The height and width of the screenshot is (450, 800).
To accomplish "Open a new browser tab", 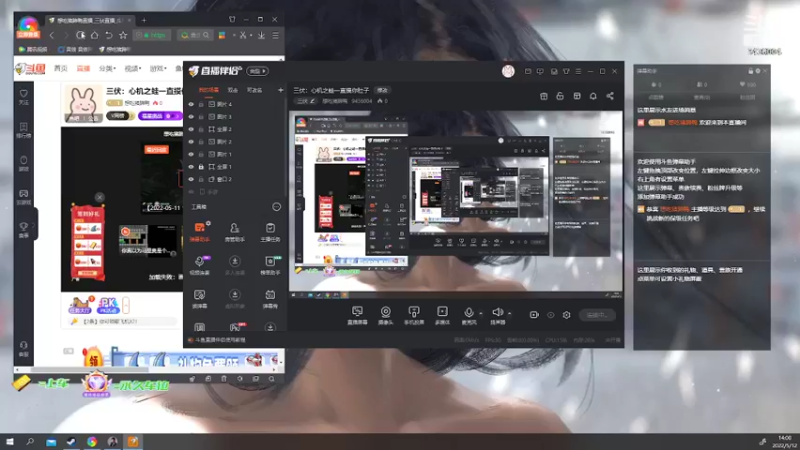I will click(x=144, y=20).
